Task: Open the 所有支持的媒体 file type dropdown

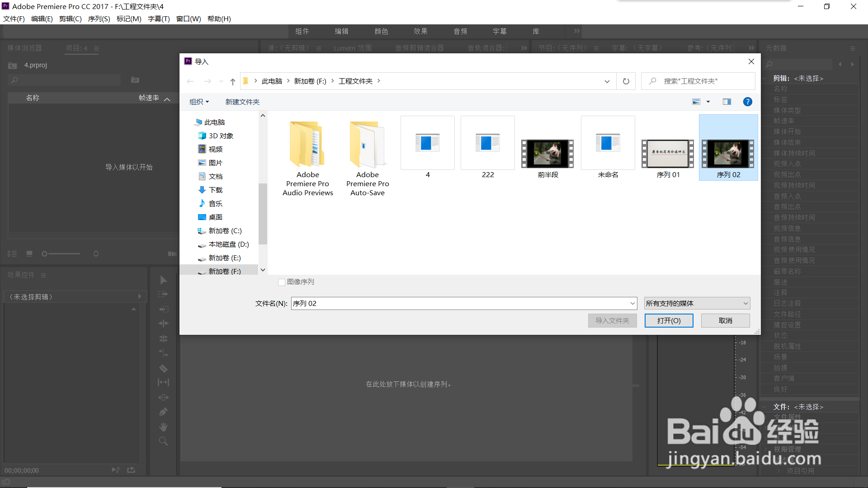Action: click(x=697, y=303)
